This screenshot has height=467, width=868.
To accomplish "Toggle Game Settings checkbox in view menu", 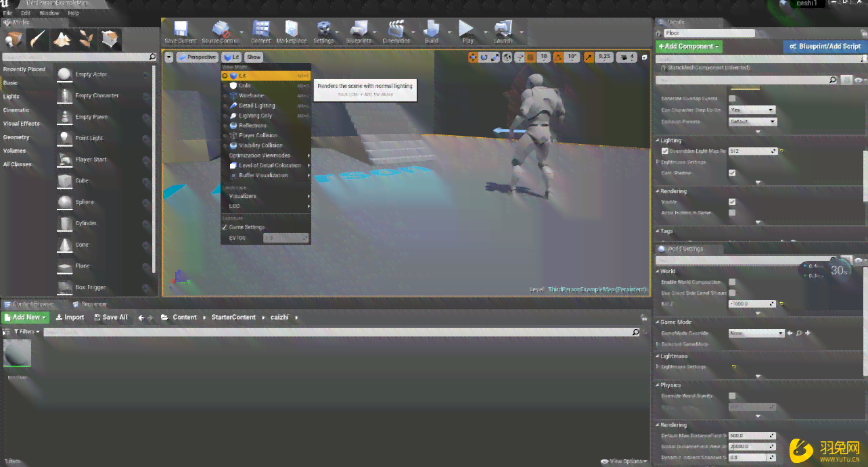I will coord(225,227).
